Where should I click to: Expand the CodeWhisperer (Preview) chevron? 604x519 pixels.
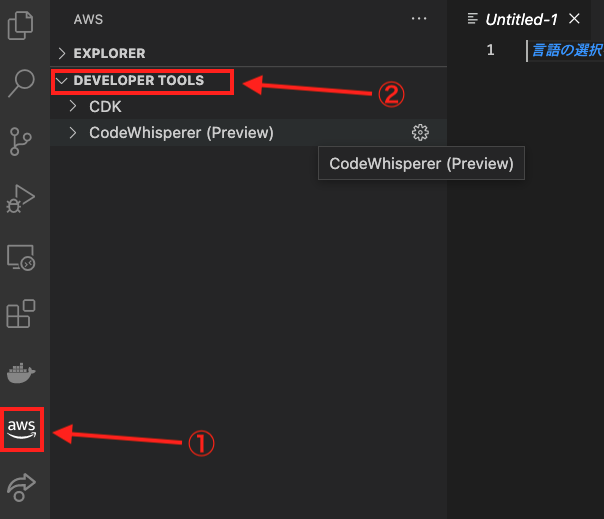(x=73, y=133)
